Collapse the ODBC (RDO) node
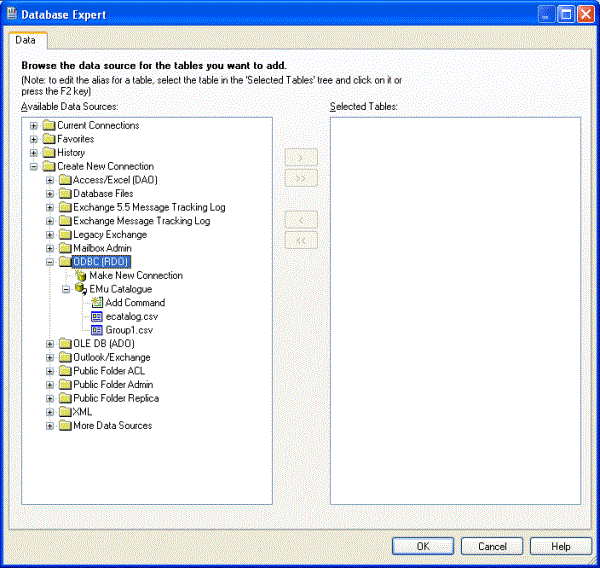 tap(50, 262)
